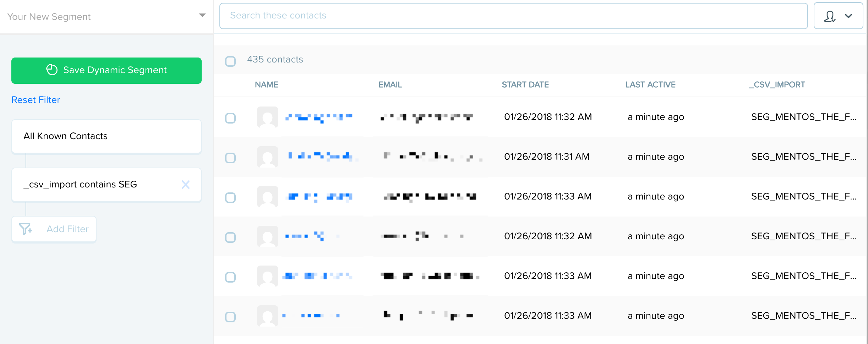The image size is (868, 344).
Task: Check the contact started 01/26/2018 11:31 AM
Action: (x=230, y=158)
